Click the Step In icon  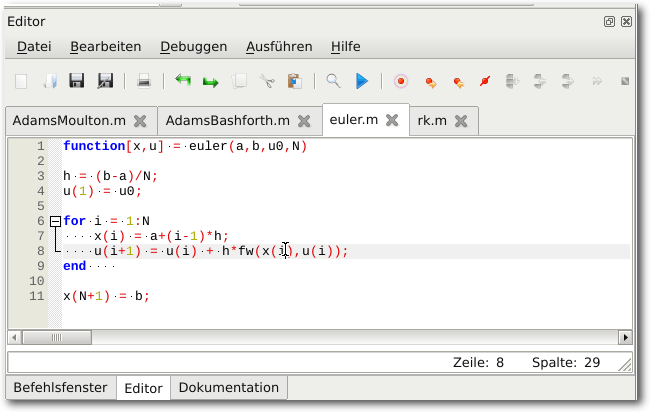pyautogui.click(x=539, y=81)
